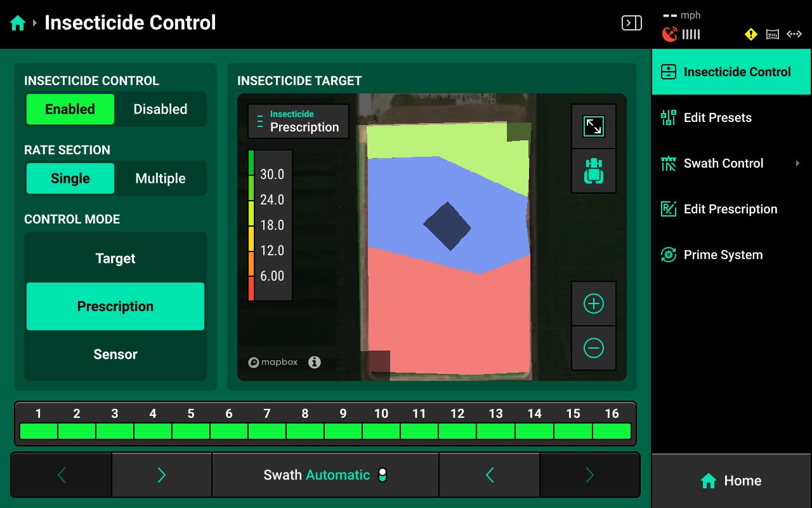Zoom in on the prescription map
Viewport: 812px width, 508px height.
pos(593,304)
